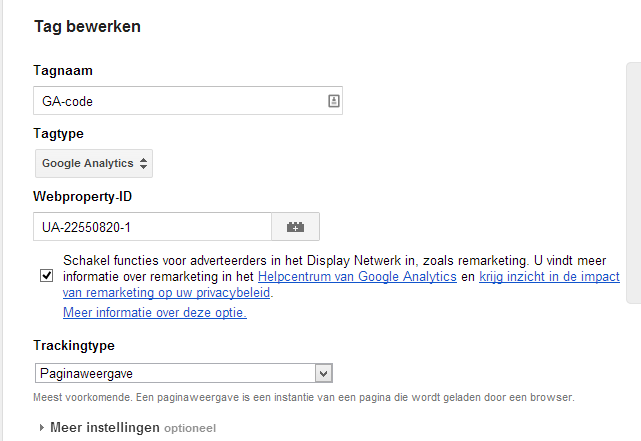Follow the 'krijg inzicht in de impact' link
This screenshot has height=441, width=641.
pos(549,277)
